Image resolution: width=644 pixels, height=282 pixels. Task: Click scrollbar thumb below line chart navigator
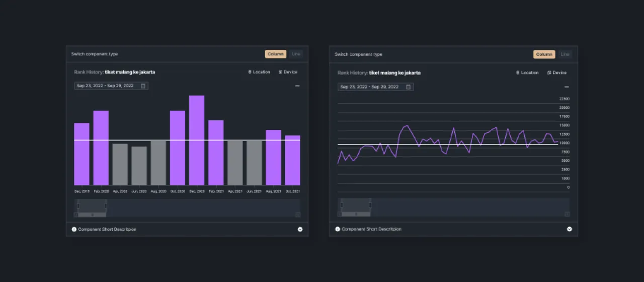(356, 215)
